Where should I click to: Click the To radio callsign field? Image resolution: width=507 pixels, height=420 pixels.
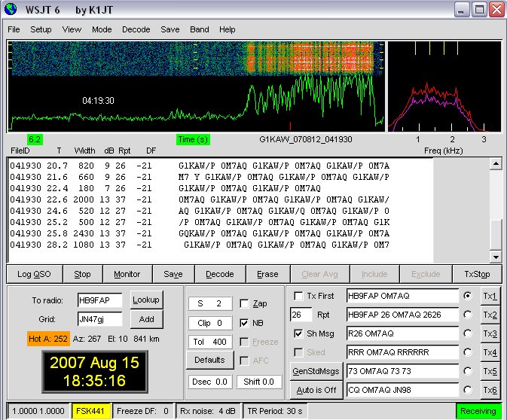point(99,300)
